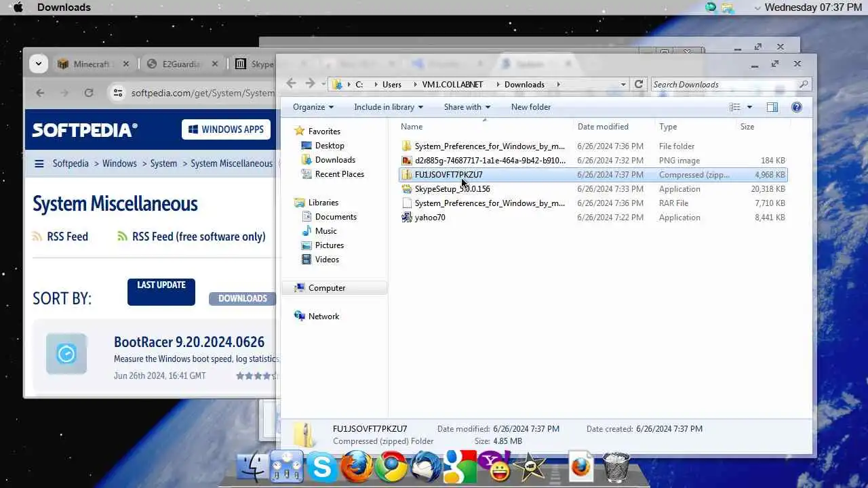Launch Google Chrome from the dock
The height and width of the screenshot is (488, 868).
[x=392, y=467]
